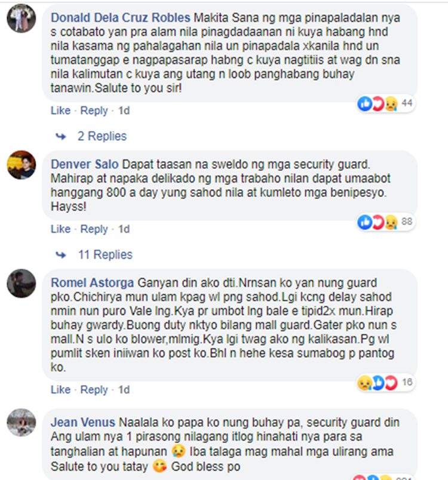Like Donald Dela Cruz Robles' comment

[61, 110]
